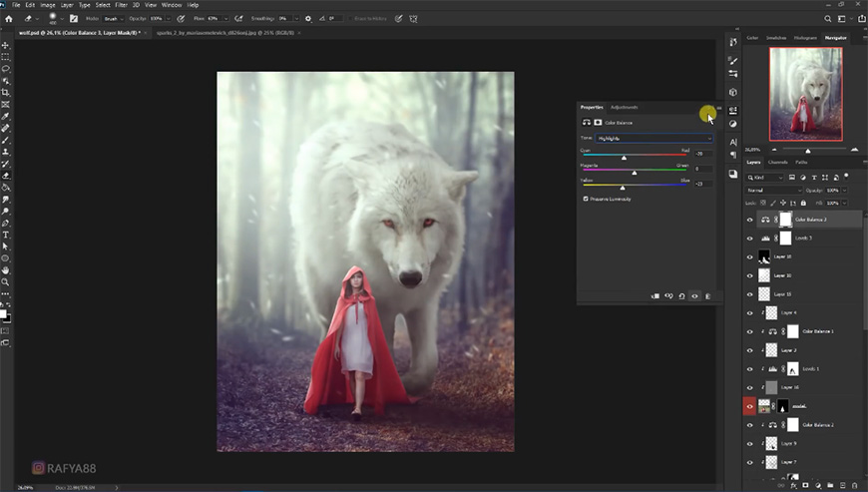Select the Rectangular Marquee tool
868x492 pixels.
[6, 57]
